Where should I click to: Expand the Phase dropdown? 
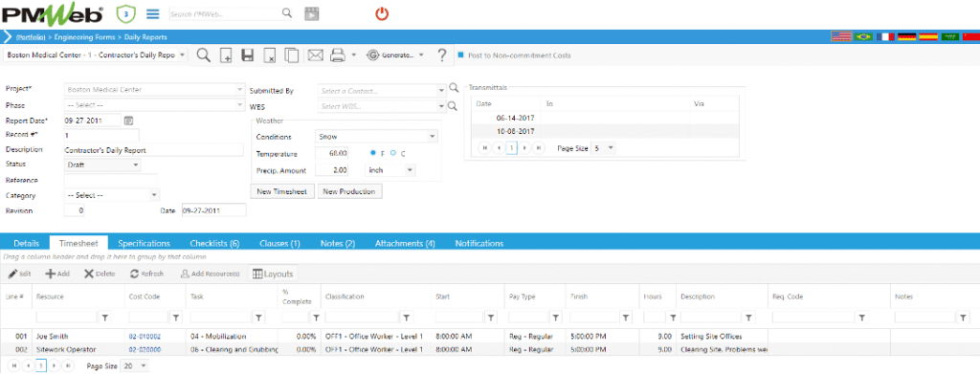(x=240, y=105)
